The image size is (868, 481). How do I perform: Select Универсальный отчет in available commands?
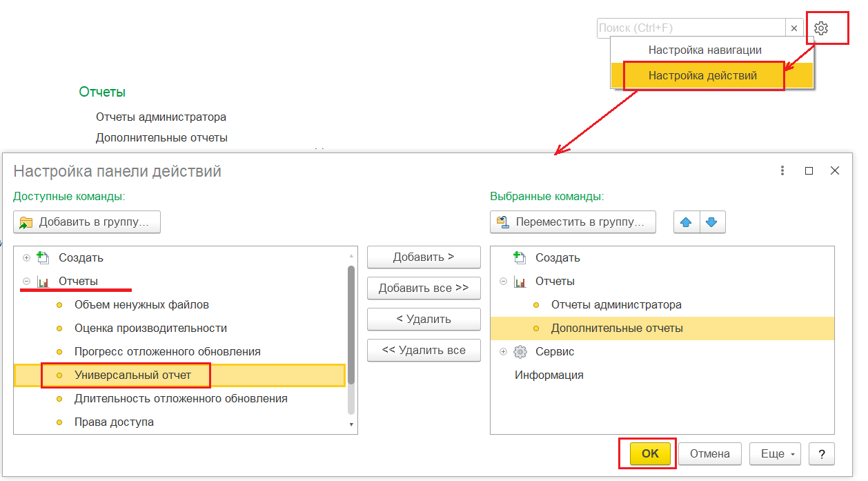(x=132, y=375)
